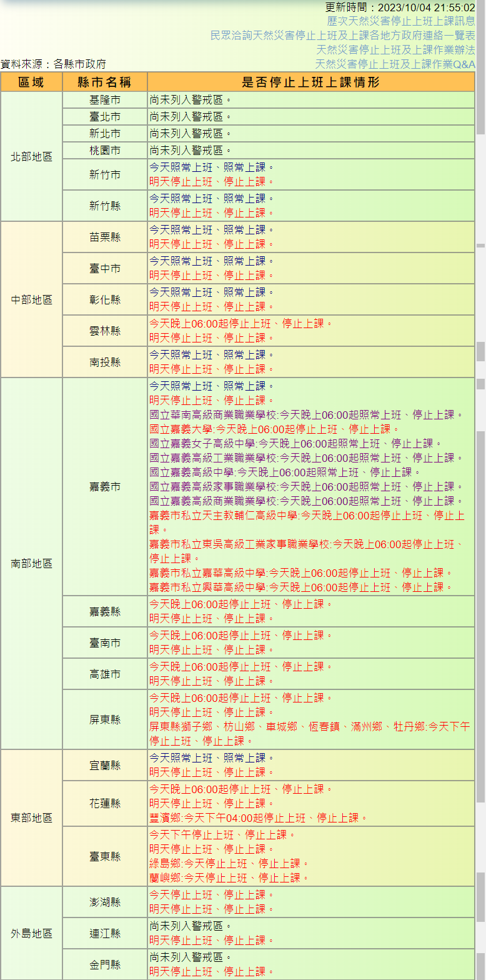
Task: Click the 是否停止上班上課情形 column header
Action: [x=310, y=82]
